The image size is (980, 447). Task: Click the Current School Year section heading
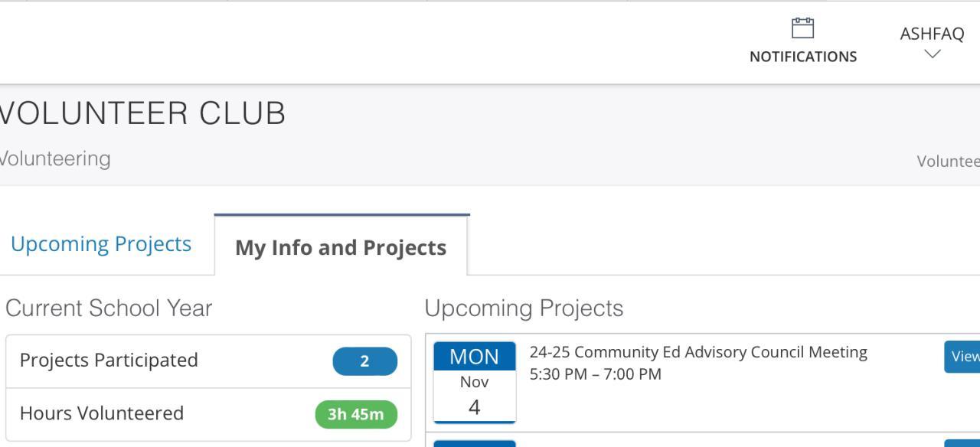click(109, 308)
